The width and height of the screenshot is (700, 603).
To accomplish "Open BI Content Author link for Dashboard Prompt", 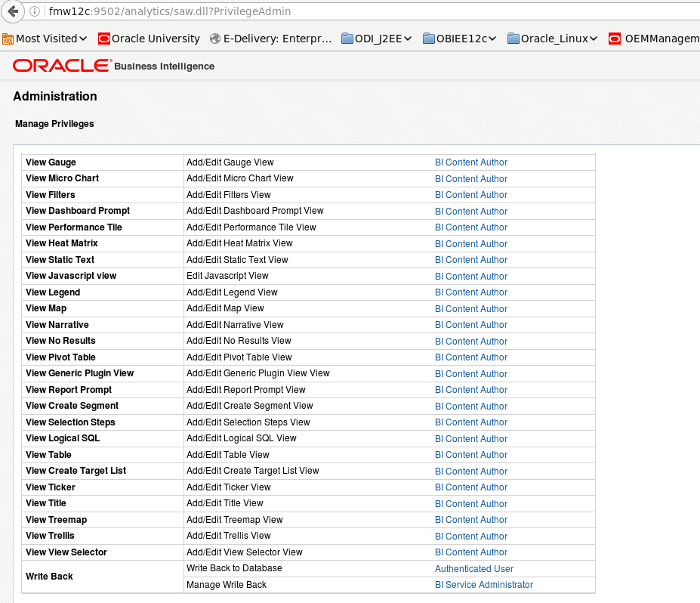I will (x=471, y=212).
